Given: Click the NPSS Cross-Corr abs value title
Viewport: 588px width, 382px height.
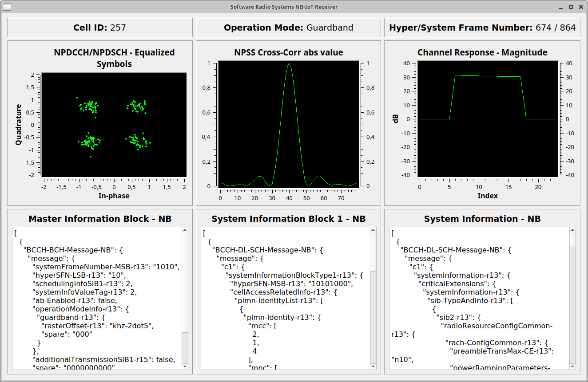Looking at the screenshot, I should coord(288,52).
